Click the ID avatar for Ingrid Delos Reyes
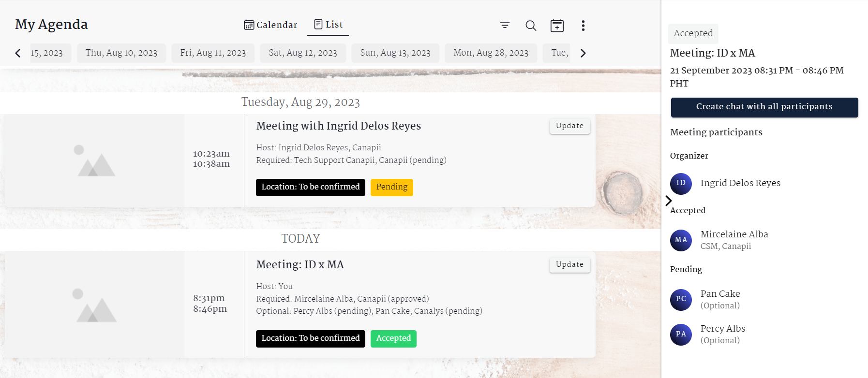Screen dimensions: 868x378 click(681, 184)
